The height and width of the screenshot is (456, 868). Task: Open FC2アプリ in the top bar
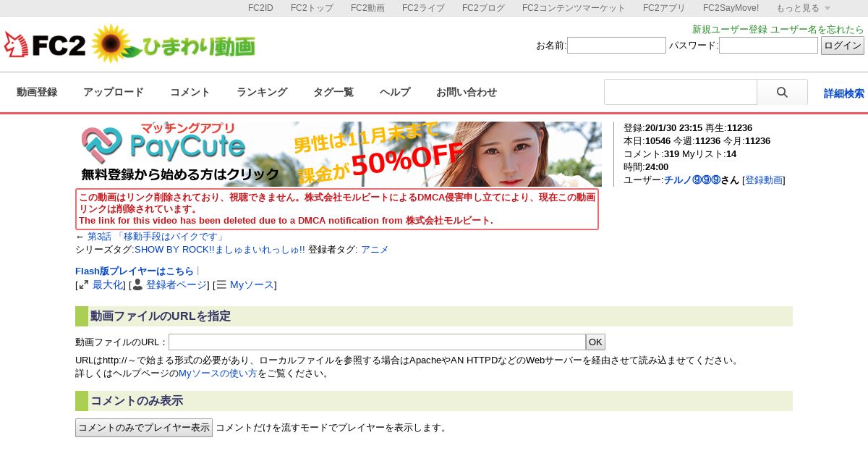pyautogui.click(x=664, y=8)
